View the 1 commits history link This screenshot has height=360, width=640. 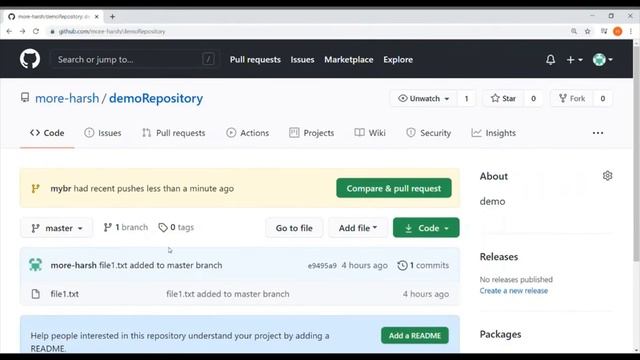click(423, 265)
